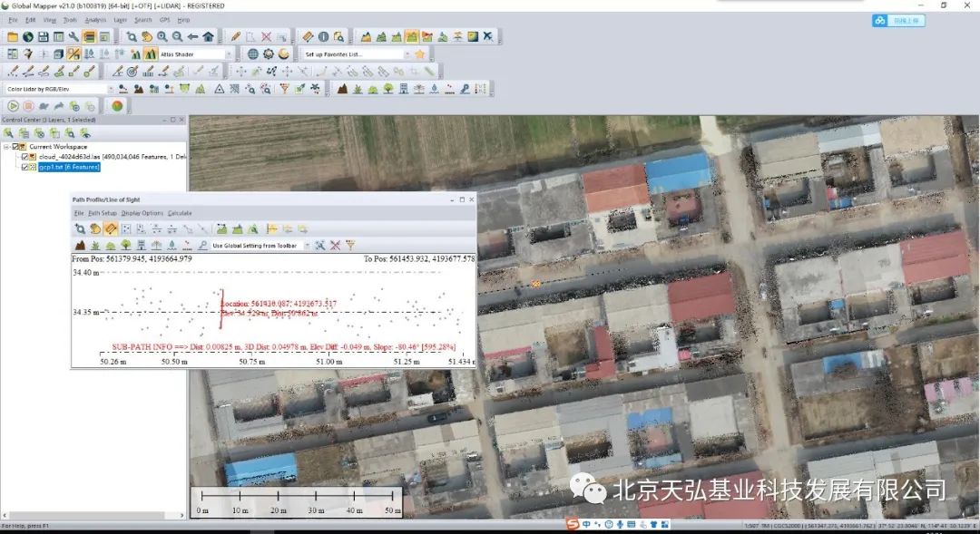Viewport: 980px width, 534px height.
Task: Click the red X clear icon in Path Profile toolbar
Action: (335, 246)
